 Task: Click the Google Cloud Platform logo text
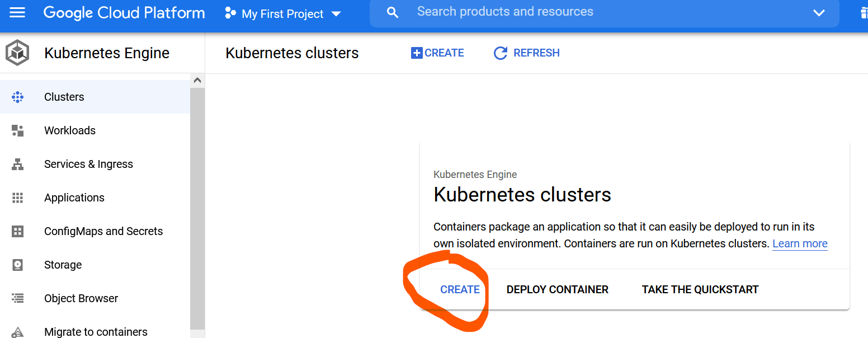pyautogui.click(x=124, y=13)
